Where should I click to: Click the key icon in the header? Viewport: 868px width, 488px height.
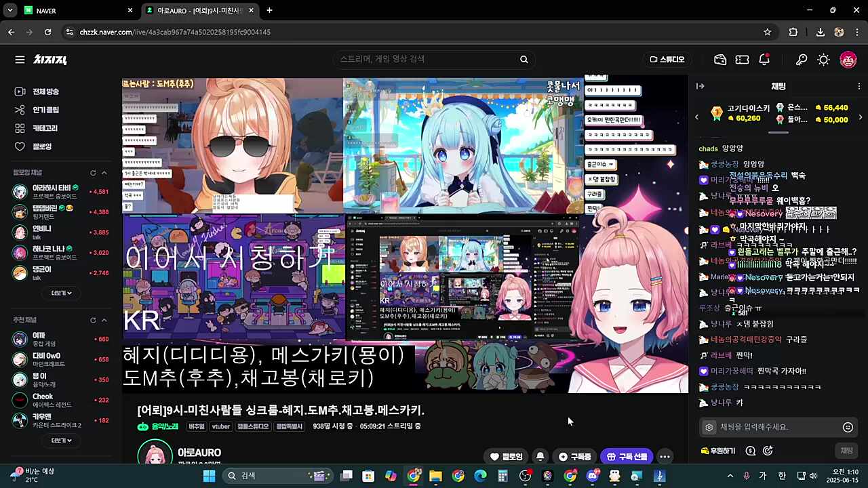click(x=802, y=60)
